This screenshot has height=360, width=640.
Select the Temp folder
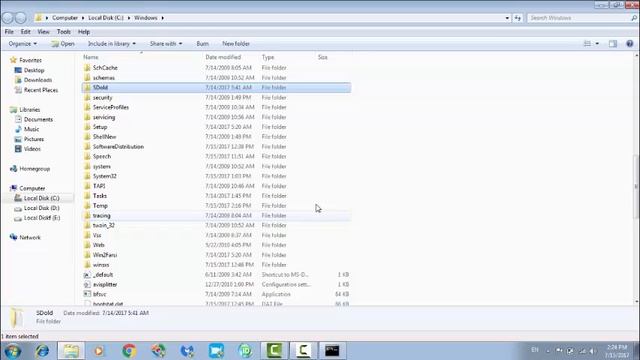pos(216,206)
